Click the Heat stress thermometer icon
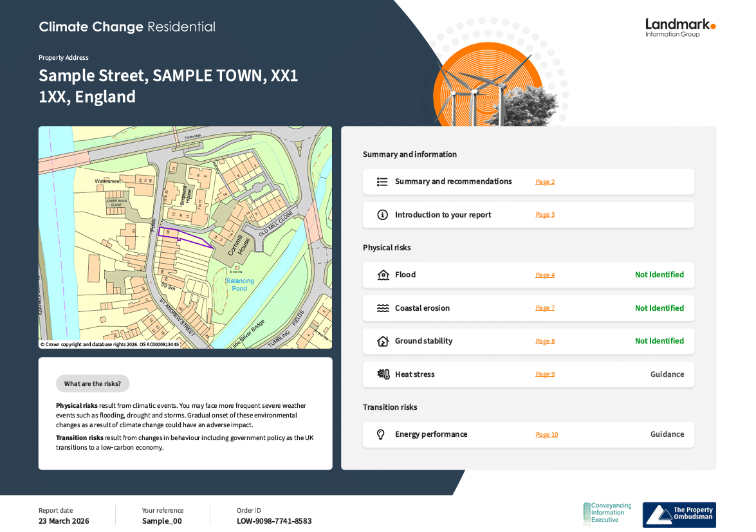Image resolution: width=756 pixels, height=532 pixels. pyautogui.click(x=383, y=374)
